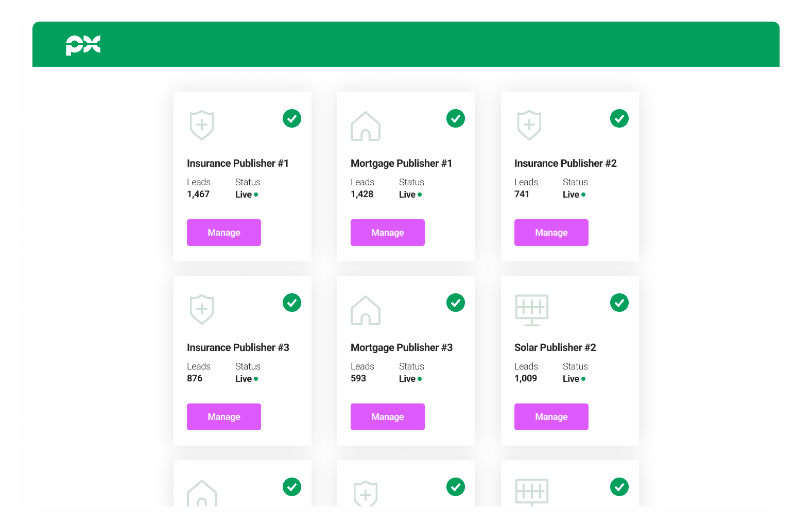
Task: Click Live status on Insurance Publisher #2
Action: (574, 195)
